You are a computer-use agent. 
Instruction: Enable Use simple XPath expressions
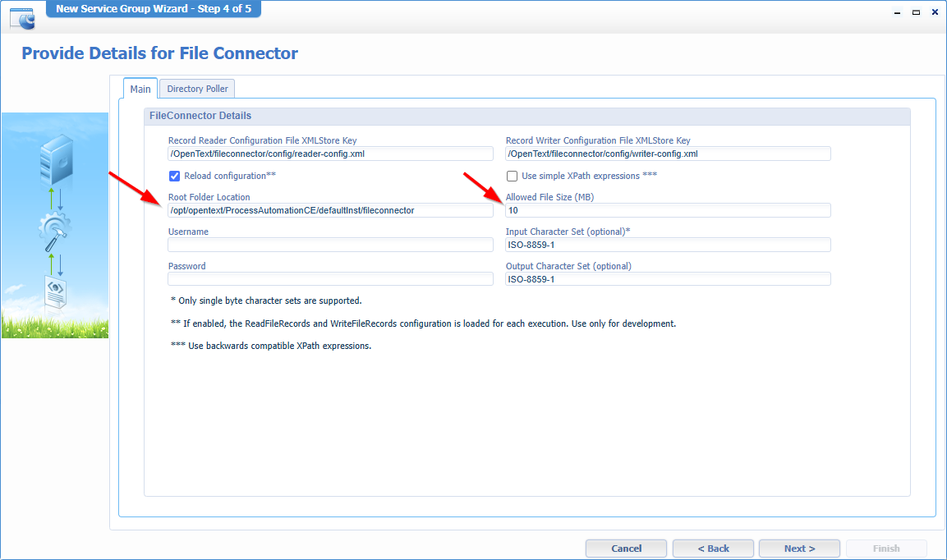(512, 176)
